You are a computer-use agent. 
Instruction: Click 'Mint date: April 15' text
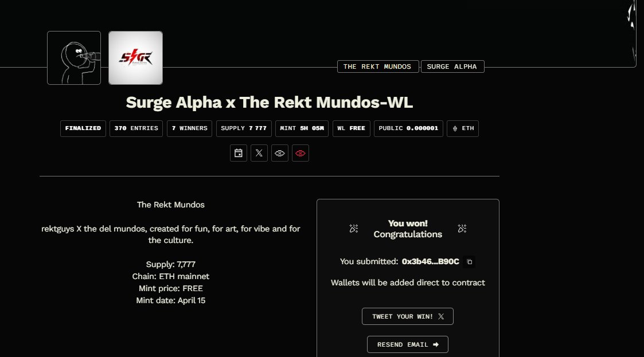(171, 300)
